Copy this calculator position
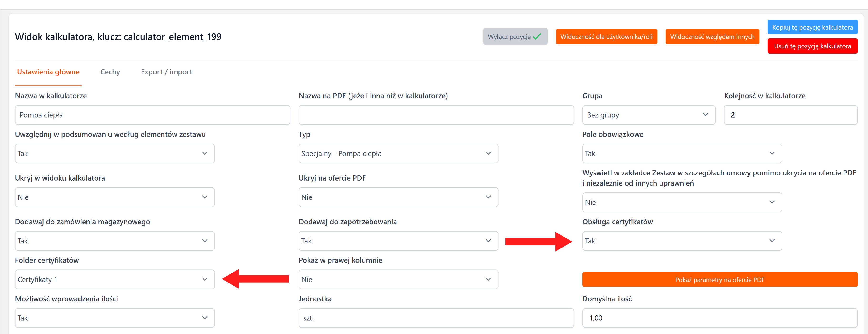This screenshot has height=334, width=868. pyautogui.click(x=812, y=27)
